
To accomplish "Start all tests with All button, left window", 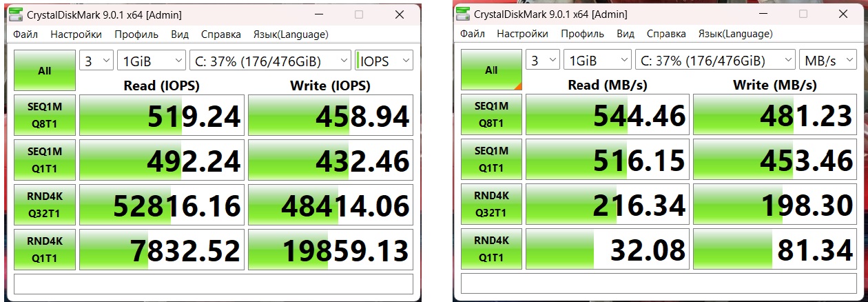I will [x=45, y=70].
